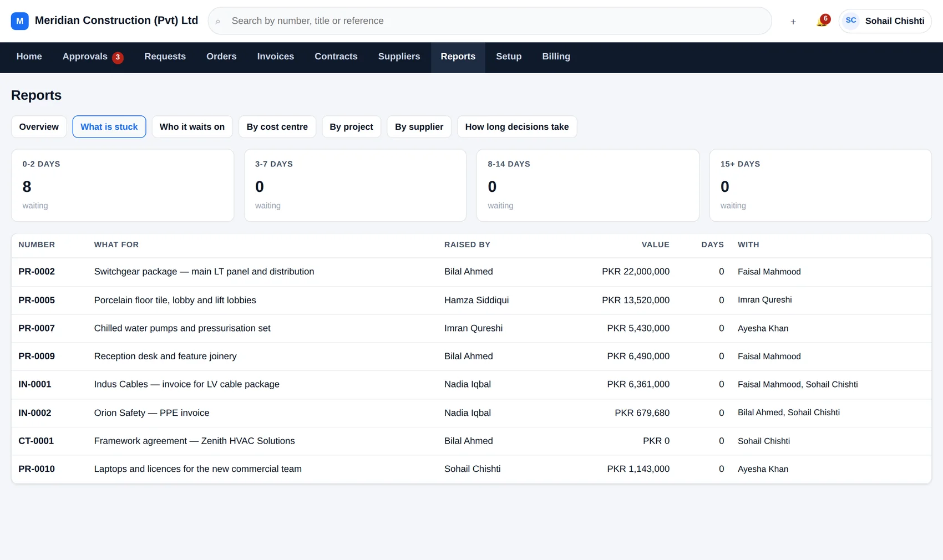Open the Approvals menu
Screen dimensions: 943x560
tap(93, 57)
